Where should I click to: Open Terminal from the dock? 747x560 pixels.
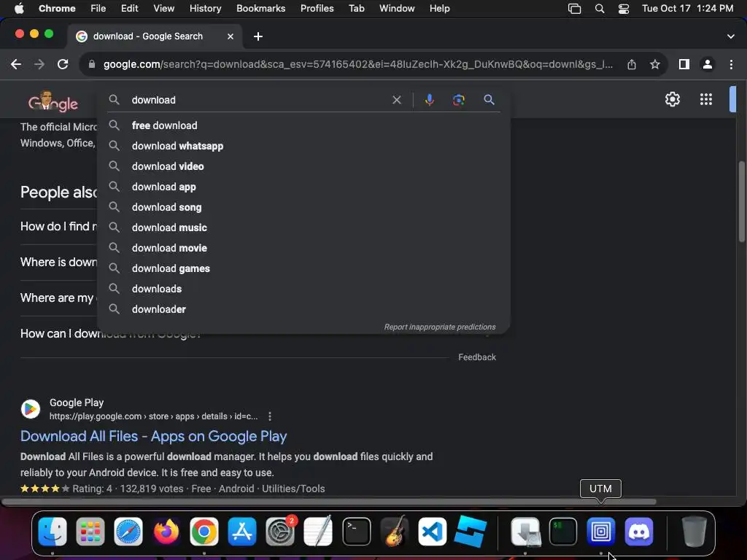[356, 532]
